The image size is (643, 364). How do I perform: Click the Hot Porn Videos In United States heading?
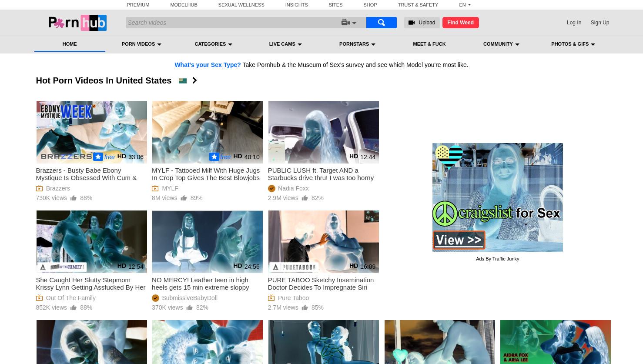coord(104,80)
